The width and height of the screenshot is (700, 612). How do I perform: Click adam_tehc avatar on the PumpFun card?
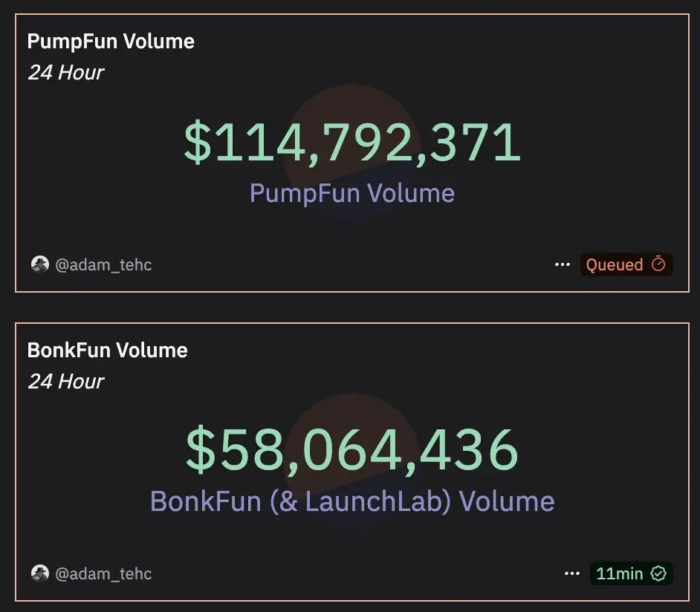click(39, 264)
